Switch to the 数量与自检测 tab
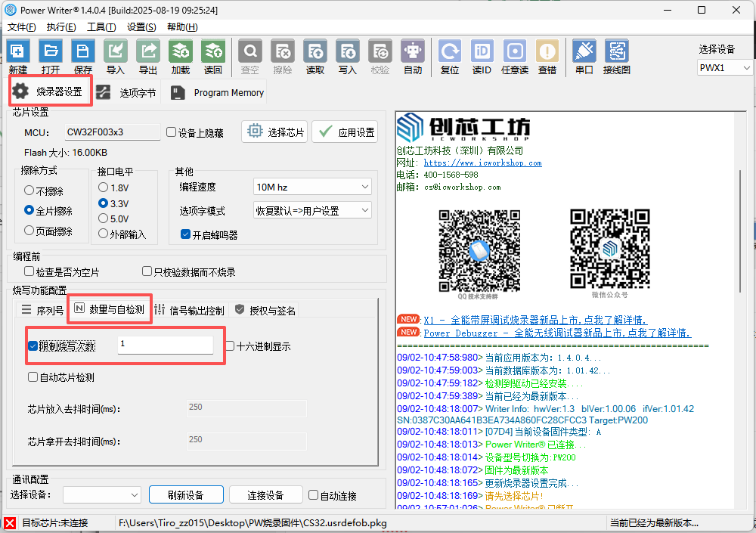The width and height of the screenshot is (756, 533). [110, 309]
